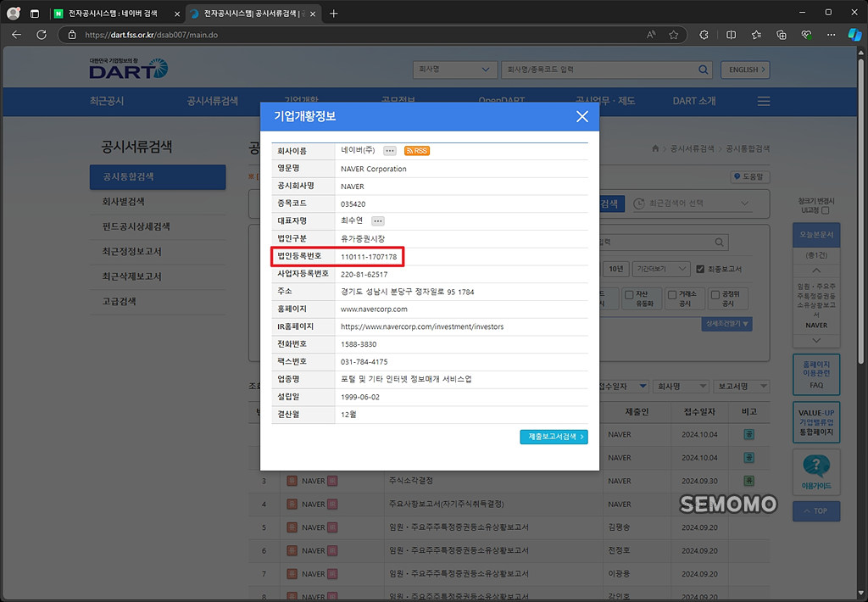Open the 접수일자 sort dropdown
The height and width of the screenshot is (602, 868).
(x=622, y=386)
